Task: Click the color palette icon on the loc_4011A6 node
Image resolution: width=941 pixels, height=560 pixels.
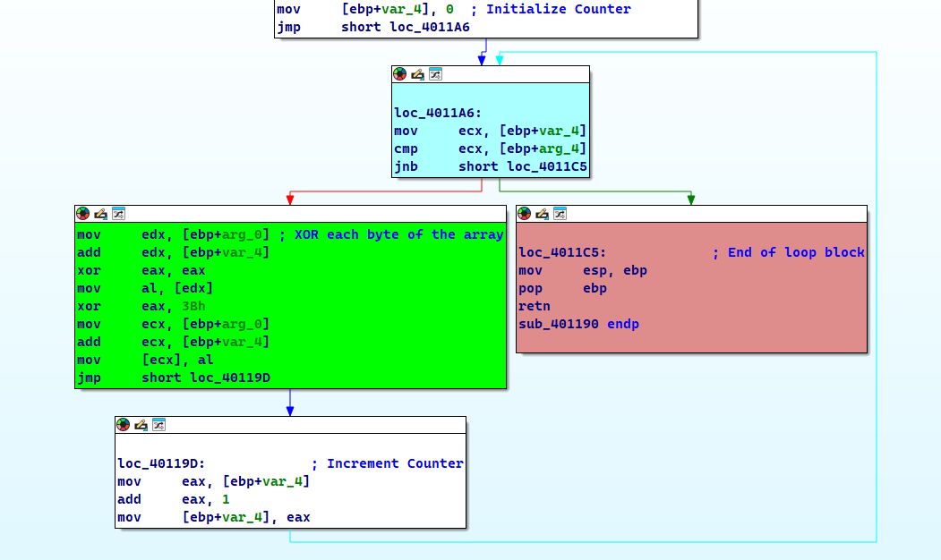Action: [399, 74]
